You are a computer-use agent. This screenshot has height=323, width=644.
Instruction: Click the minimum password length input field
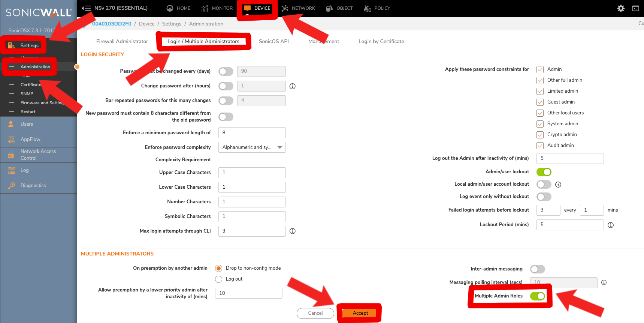[x=252, y=133]
